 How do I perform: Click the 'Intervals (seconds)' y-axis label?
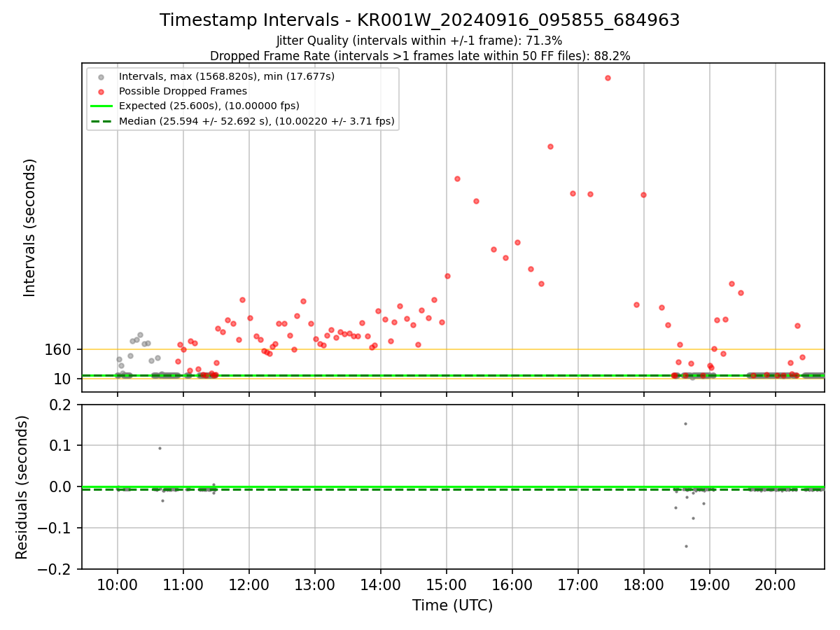pyautogui.click(x=29, y=227)
